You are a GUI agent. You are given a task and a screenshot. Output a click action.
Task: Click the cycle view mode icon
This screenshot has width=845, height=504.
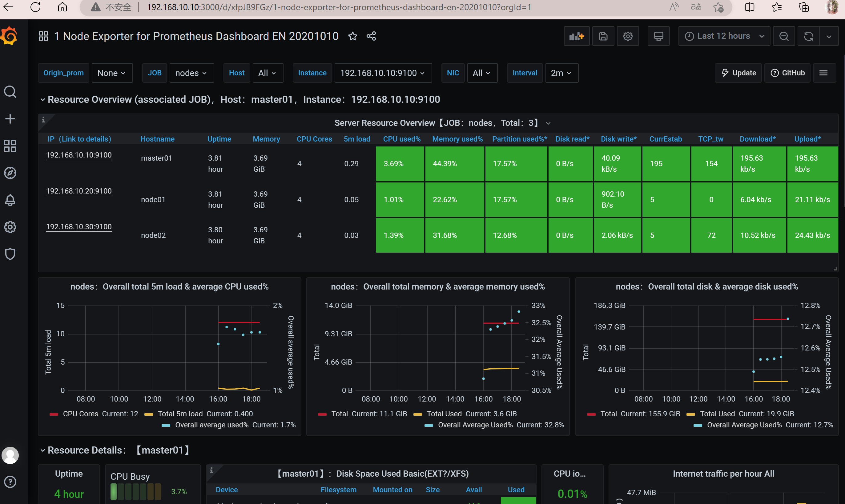(x=658, y=36)
